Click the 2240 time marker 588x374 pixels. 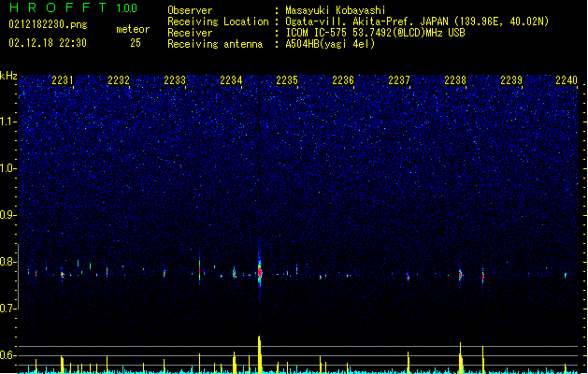click(566, 80)
